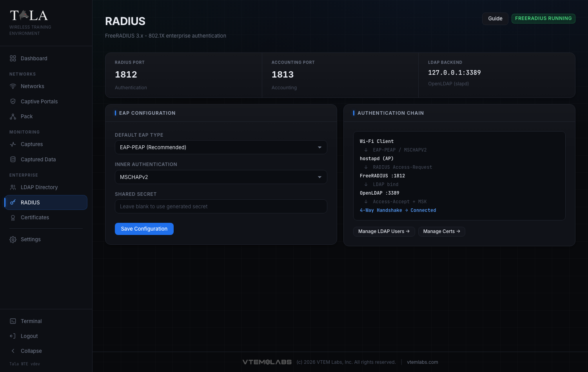This screenshot has height=372, width=588.
Task: Open the Captures page
Action: click(x=46, y=144)
